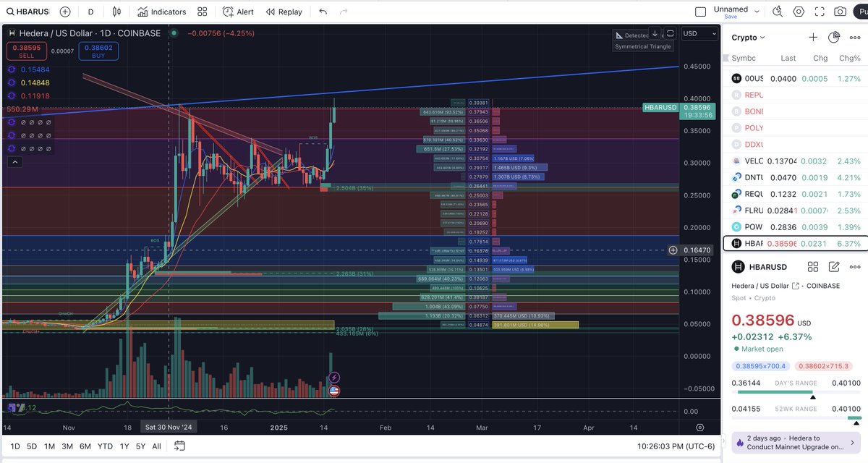The image size is (868, 463).
Task: Select the REQU watchlist row
Action: (794, 194)
